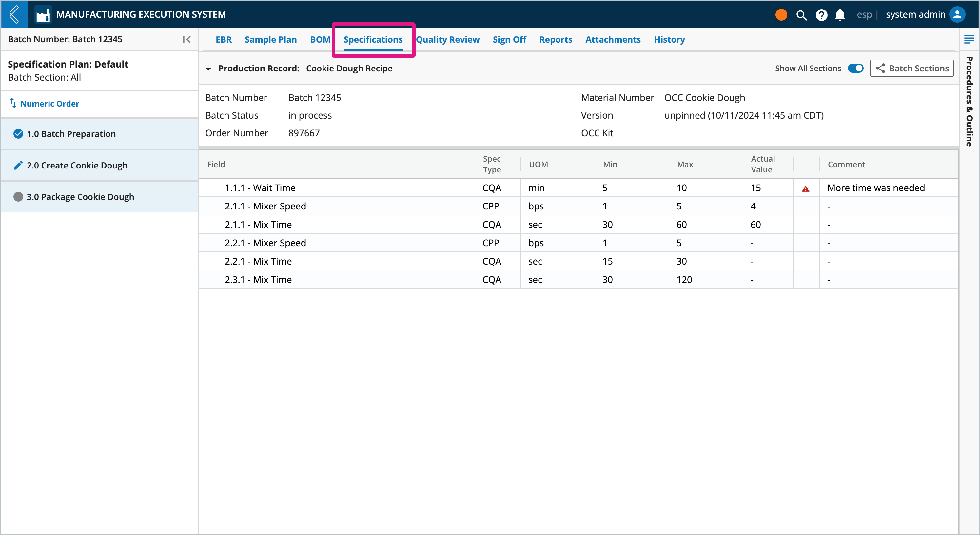Click the help question mark icon

click(x=821, y=14)
